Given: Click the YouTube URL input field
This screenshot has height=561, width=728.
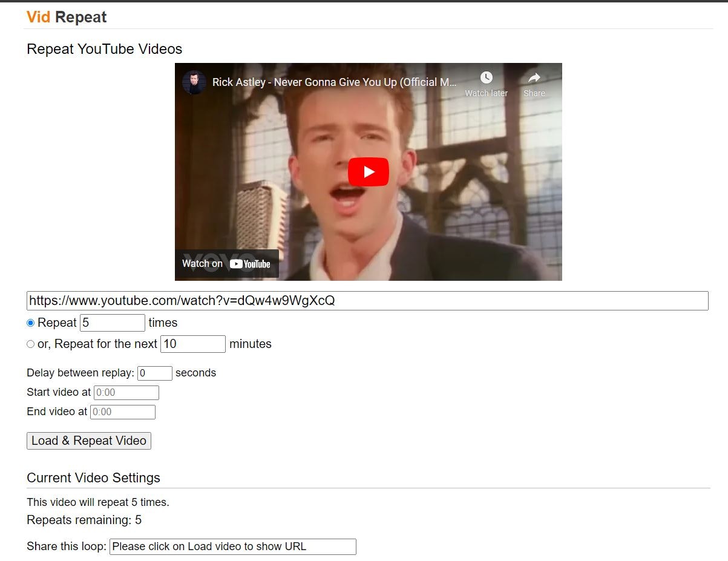Looking at the screenshot, I should [x=367, y=301].
